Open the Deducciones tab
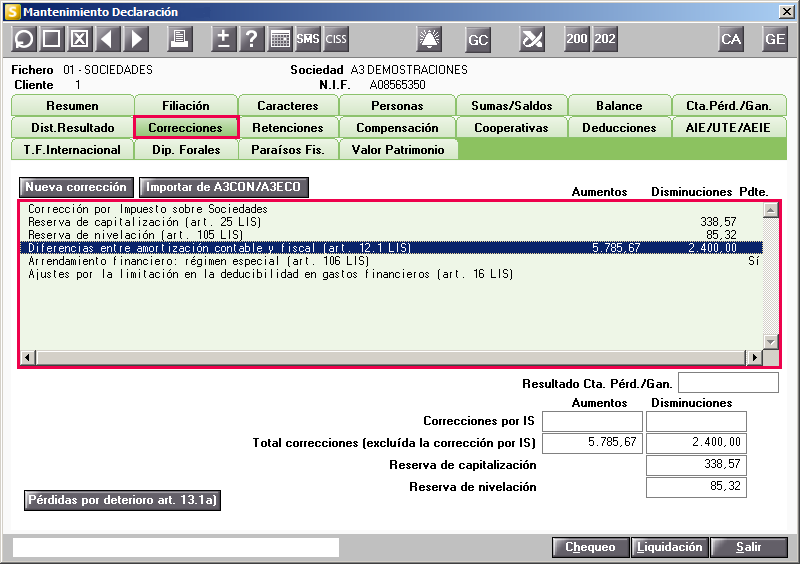 [619, 128]
